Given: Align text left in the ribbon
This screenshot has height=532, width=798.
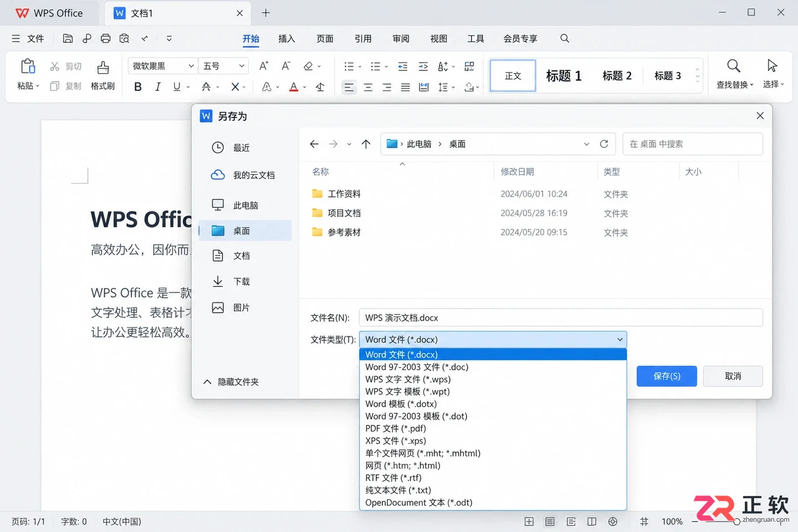Looking at the screenshot, I should (349, 87).
